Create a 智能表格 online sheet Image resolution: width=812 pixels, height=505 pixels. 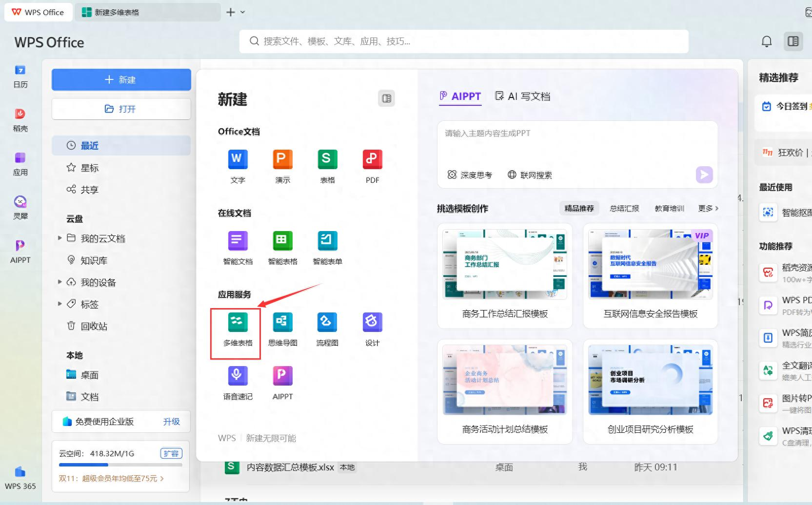click(x=283, y=248)
